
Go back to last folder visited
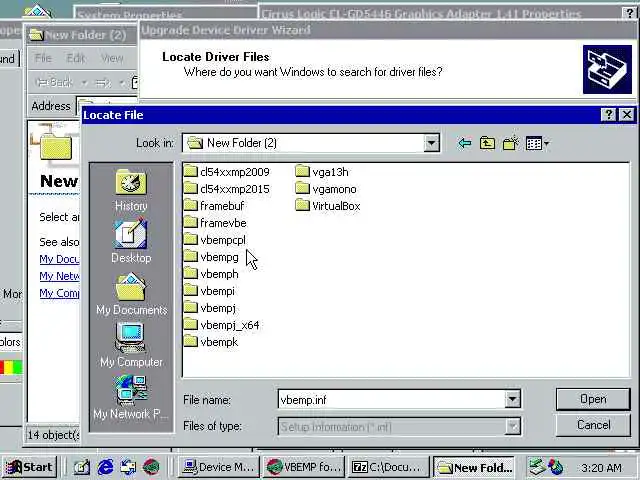pos(465,143)
